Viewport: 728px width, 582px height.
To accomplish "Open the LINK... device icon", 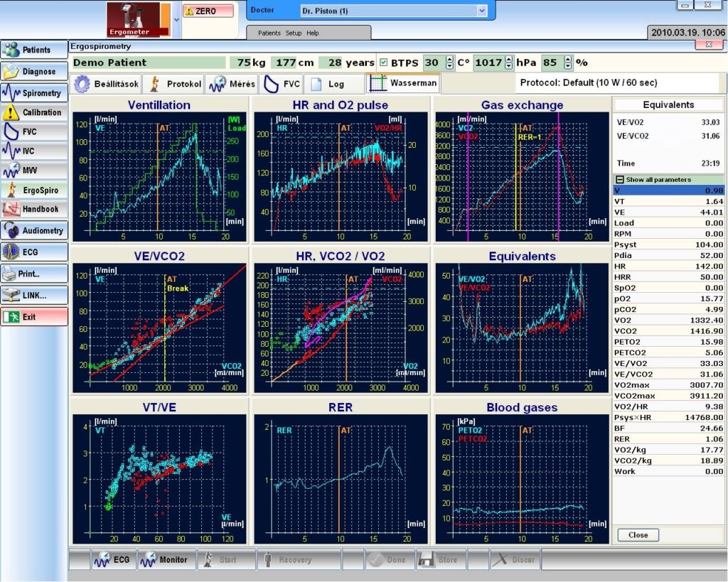I will tap(11, 295).
